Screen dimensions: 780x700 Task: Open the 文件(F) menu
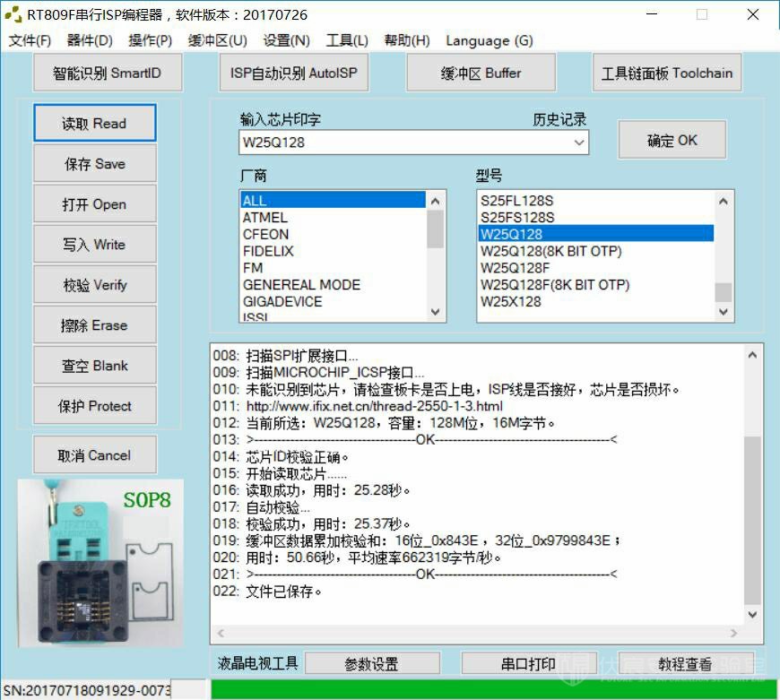[x=30, y=40]
